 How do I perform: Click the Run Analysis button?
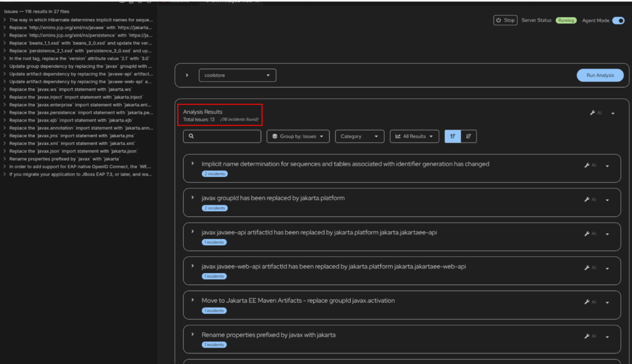(x=600, y=75)
